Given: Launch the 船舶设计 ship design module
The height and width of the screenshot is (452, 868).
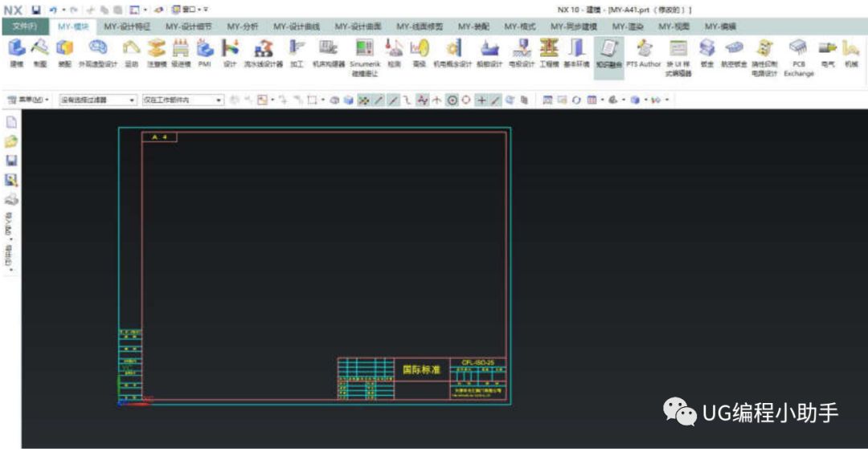Looking at the screenshot, I should [x=489, y=53].
